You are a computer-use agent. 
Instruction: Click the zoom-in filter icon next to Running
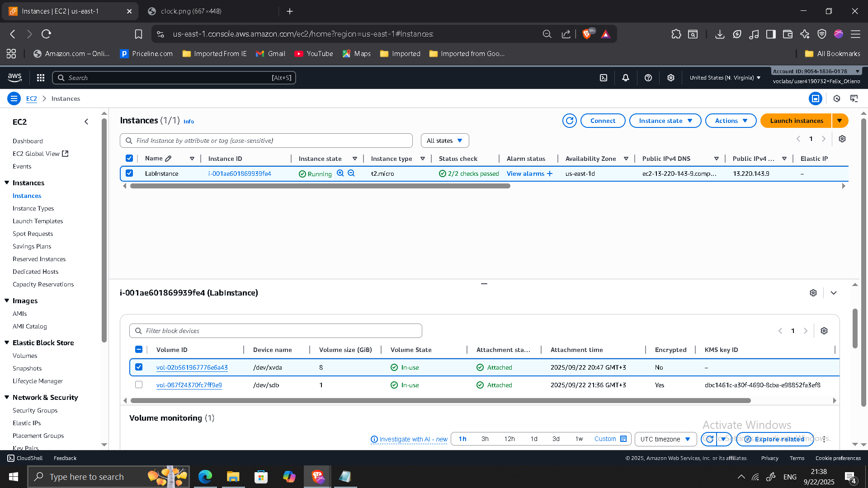coord(340,174)
